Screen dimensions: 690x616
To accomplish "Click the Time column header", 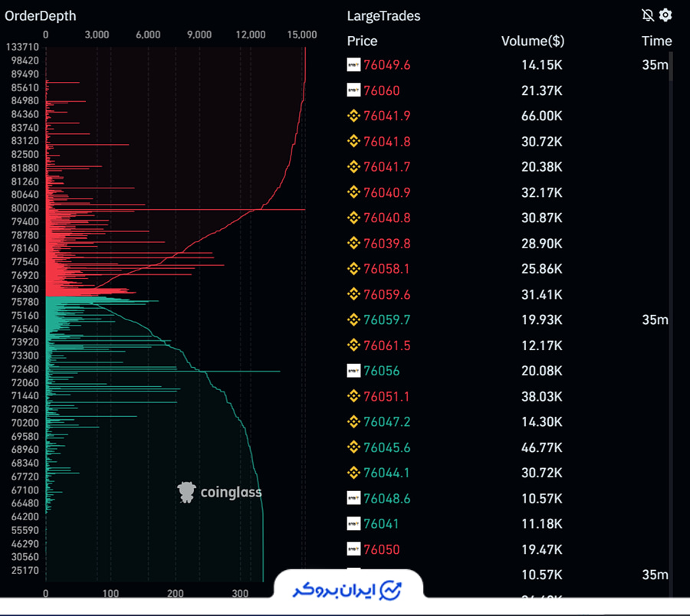I will [x=656, y=41].
